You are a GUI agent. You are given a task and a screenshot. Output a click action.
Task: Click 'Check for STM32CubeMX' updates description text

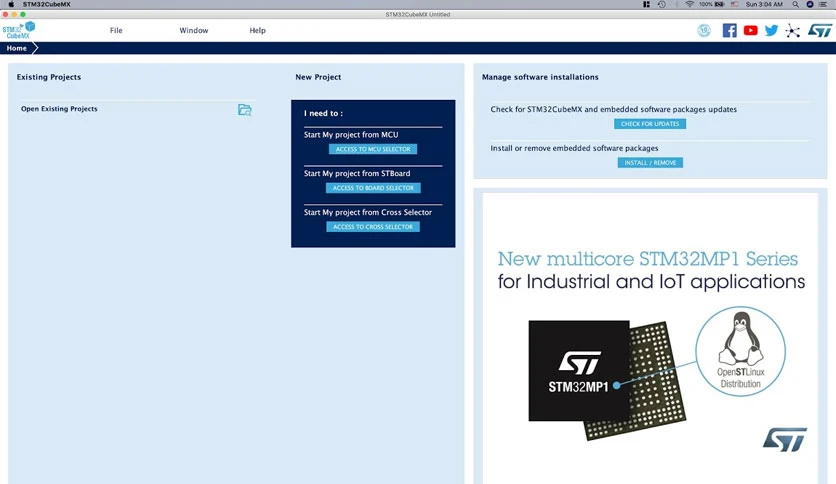click(x=613, y=109)
